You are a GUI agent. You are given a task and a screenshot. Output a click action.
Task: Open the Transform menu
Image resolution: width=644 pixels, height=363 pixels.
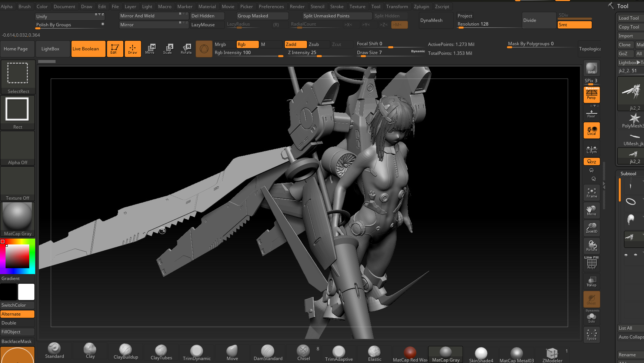pos(397,6)
